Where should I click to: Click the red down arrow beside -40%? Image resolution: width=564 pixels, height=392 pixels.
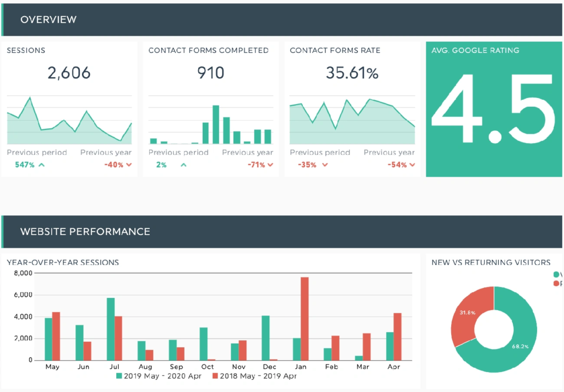tap(129, 165)
